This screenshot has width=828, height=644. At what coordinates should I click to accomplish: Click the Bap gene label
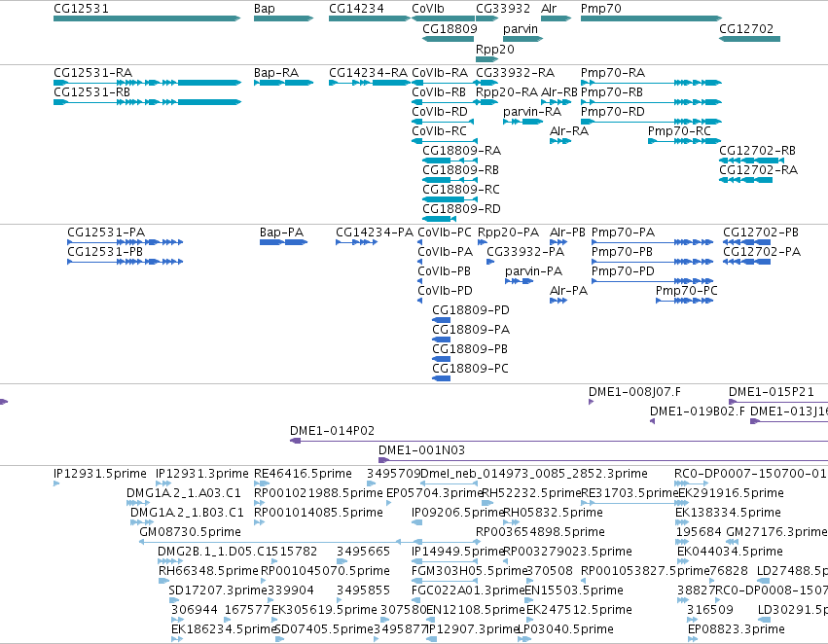[264, 9]
